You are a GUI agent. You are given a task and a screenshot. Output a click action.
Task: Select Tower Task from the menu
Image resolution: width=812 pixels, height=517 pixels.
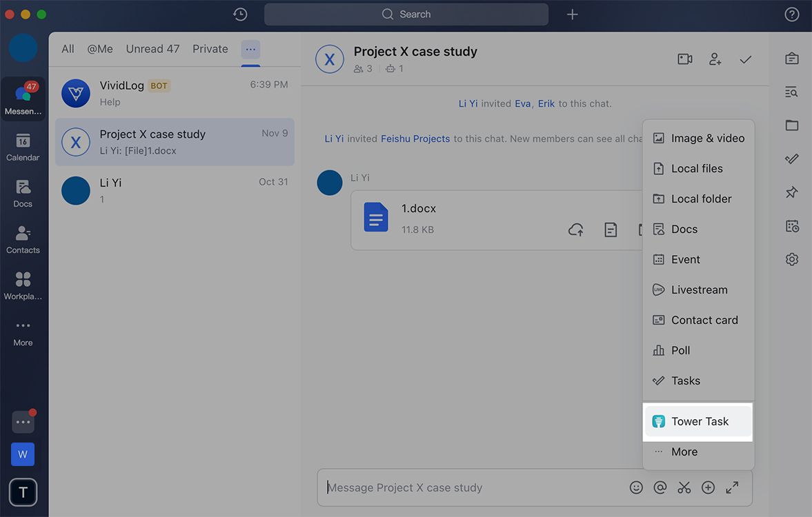698,421
